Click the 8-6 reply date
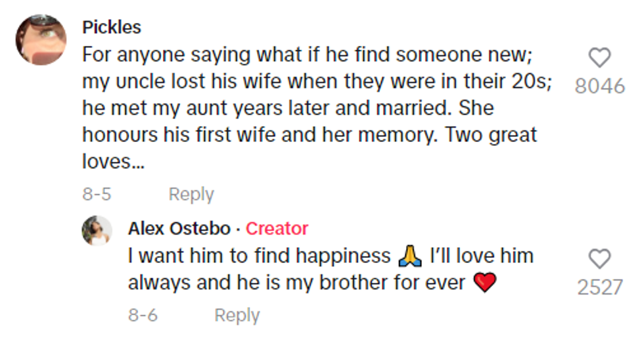The image size is (644, 340). coord(143,315)
